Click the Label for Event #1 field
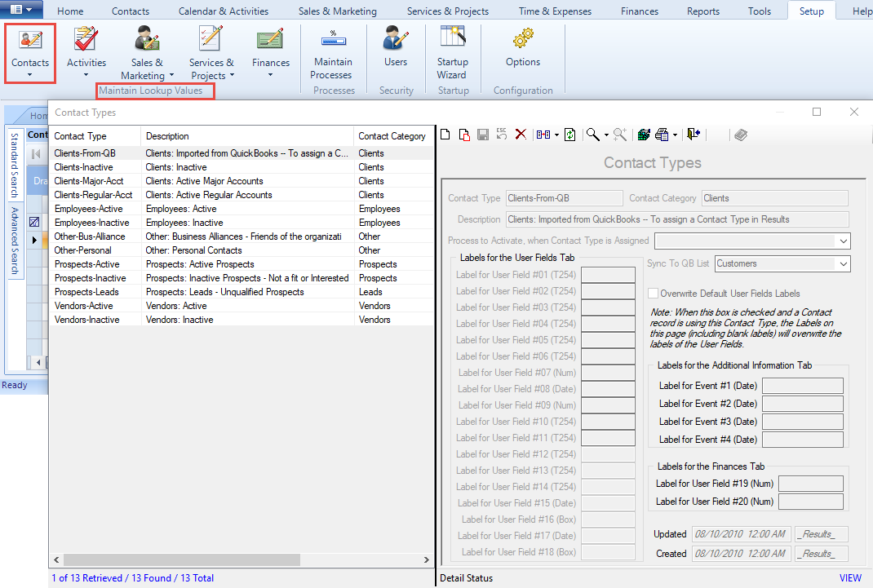Viewport: 873px width, 588px height. pyautogui.click(x=802, y=387)
